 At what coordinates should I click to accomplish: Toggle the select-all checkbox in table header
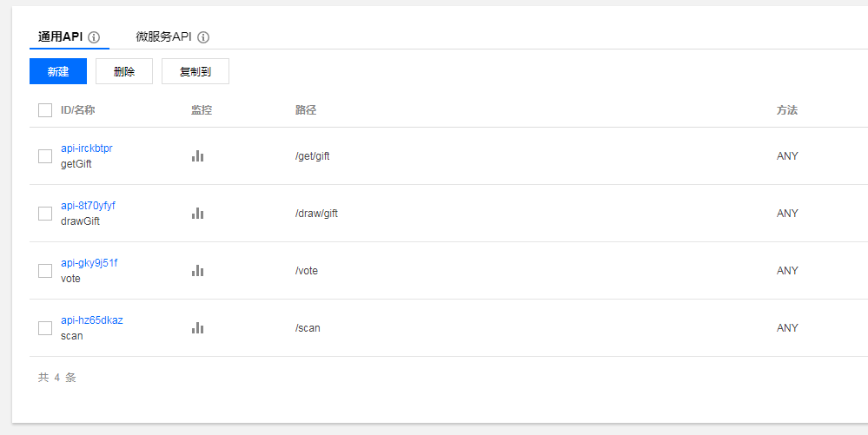pyautogui.click(x=45, y=110)
